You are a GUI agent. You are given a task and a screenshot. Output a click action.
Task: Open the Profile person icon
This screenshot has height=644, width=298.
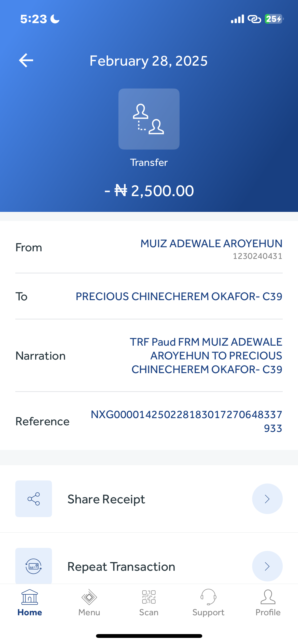(x=268, y=597)
